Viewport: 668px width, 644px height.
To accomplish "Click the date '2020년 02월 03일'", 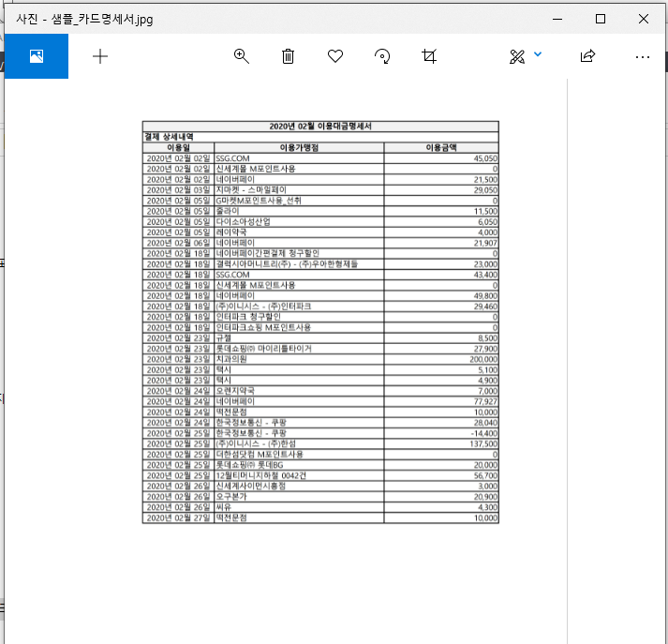I will point(178,190).
